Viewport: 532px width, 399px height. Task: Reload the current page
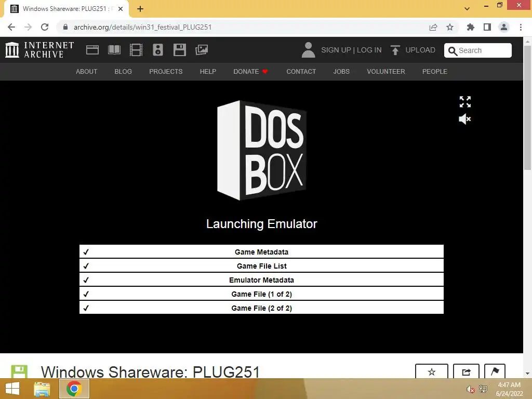(x=45, y=27)
